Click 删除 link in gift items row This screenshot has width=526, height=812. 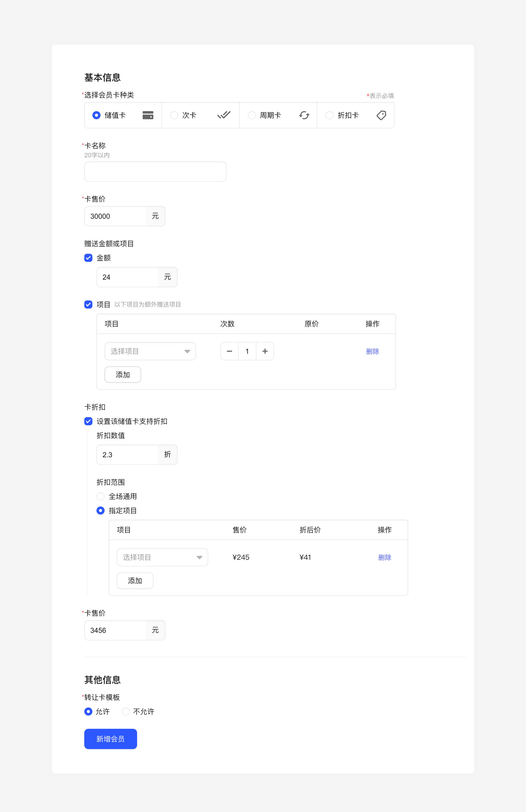point(372,351)
